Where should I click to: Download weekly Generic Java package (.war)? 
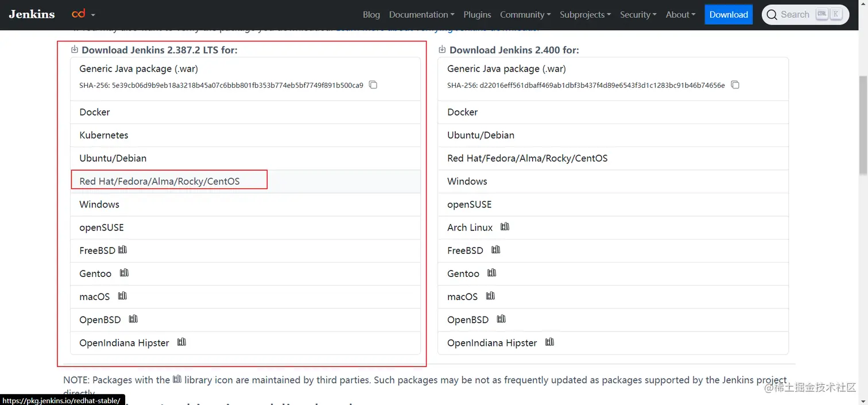[x=506, y=68]
